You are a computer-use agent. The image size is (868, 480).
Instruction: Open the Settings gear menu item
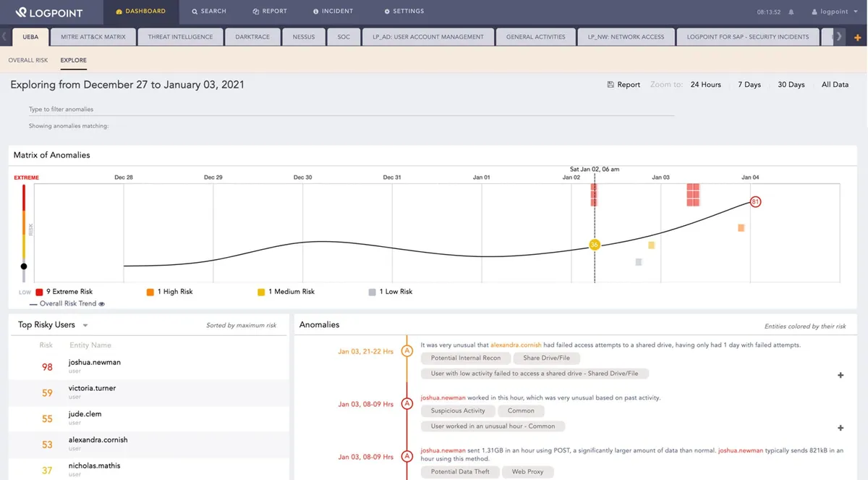click(x=404, y=12)
